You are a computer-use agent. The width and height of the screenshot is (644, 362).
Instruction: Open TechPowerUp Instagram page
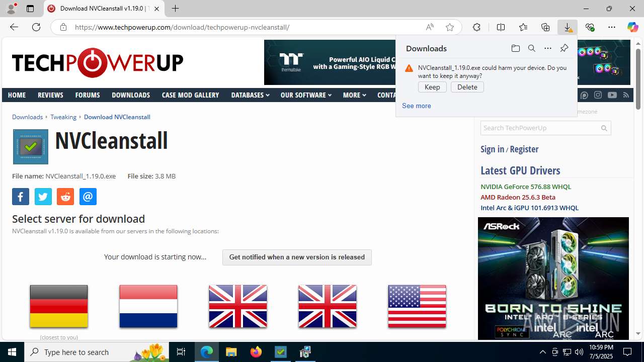point(598,95)
